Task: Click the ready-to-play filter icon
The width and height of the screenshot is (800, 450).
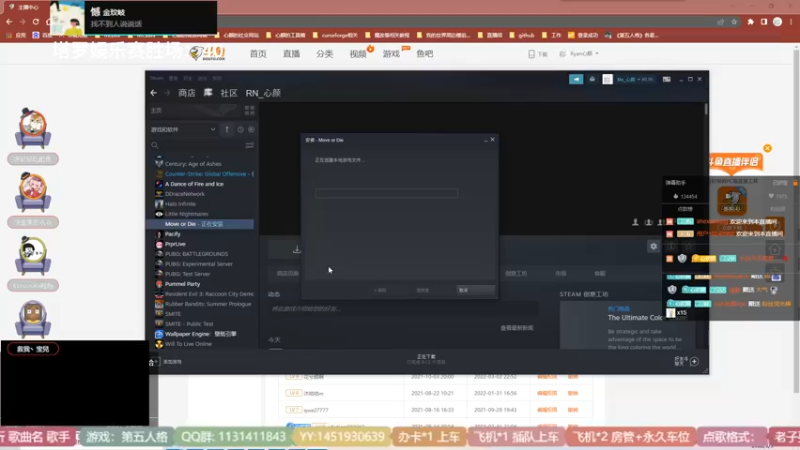Action: tap(251, 130)
